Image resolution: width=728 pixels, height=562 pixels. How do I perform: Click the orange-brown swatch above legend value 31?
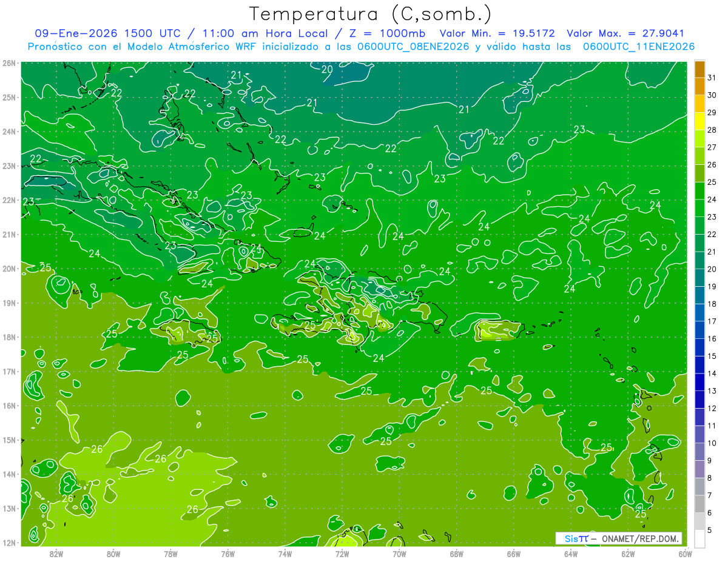click(x=699, y=69)
